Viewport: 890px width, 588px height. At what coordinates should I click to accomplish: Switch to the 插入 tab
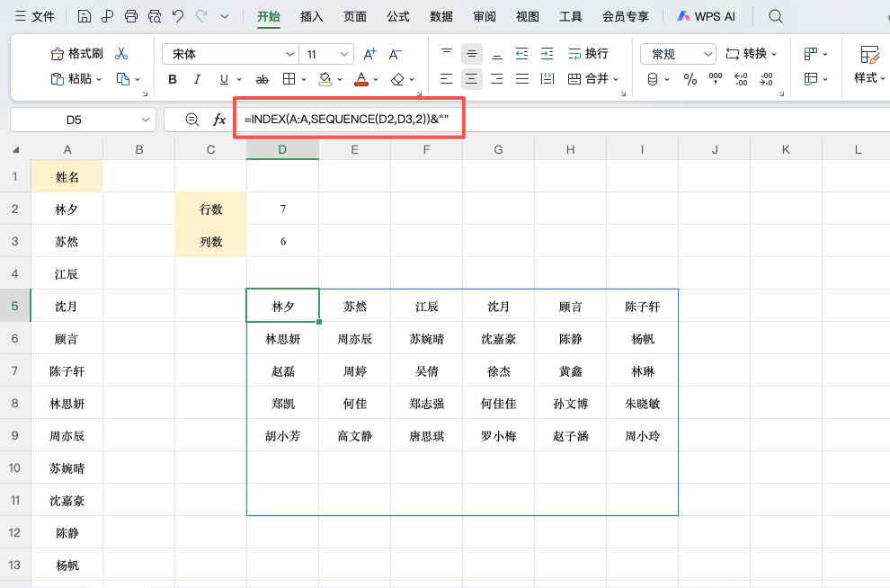tap(312, 16)
